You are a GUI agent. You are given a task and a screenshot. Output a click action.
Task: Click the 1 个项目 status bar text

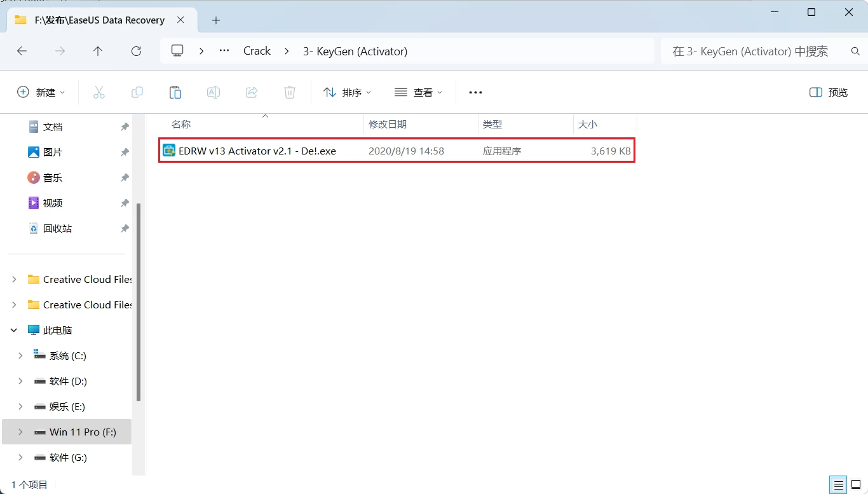click(x=29, y=485)
